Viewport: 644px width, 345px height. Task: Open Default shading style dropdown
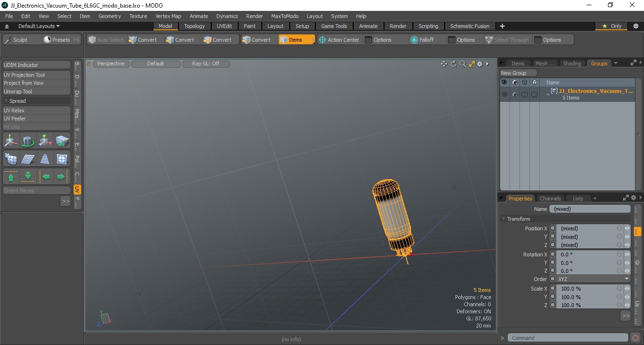156,64
